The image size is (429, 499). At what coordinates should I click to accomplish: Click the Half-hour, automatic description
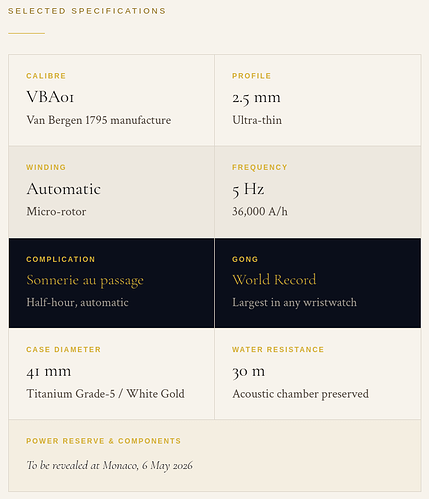coord(77,302)
